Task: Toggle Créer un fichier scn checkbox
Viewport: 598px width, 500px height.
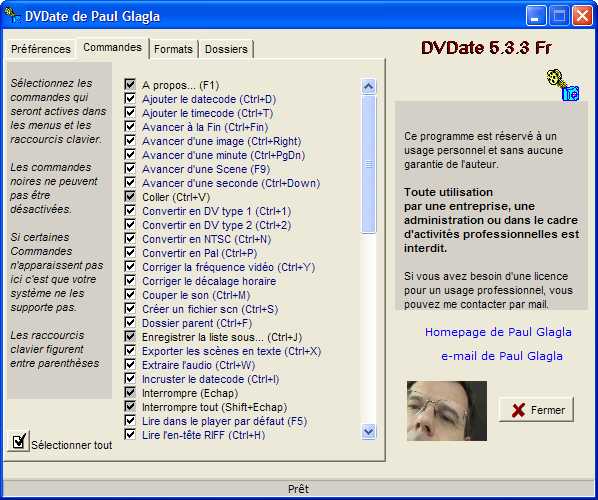Action: [x=130, y=308]
